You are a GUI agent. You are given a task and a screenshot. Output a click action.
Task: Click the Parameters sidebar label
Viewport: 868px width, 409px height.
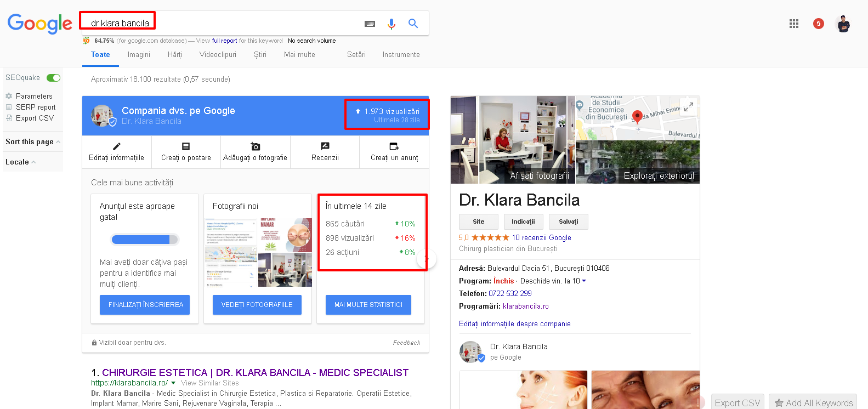(x=34, y=96)
